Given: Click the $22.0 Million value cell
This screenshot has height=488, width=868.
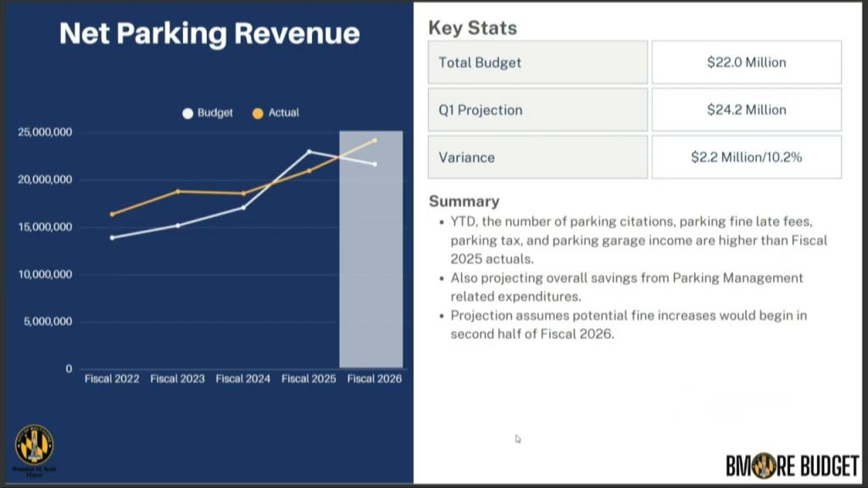Looking at the screenshot, I should tap(746, 63).
